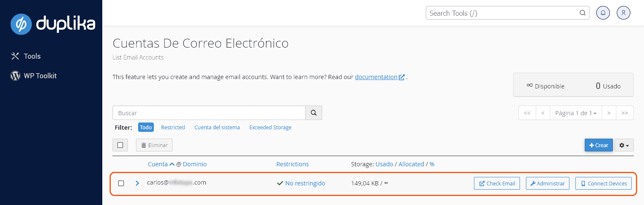Open the notifications bell icon

(x=603, y=13)
